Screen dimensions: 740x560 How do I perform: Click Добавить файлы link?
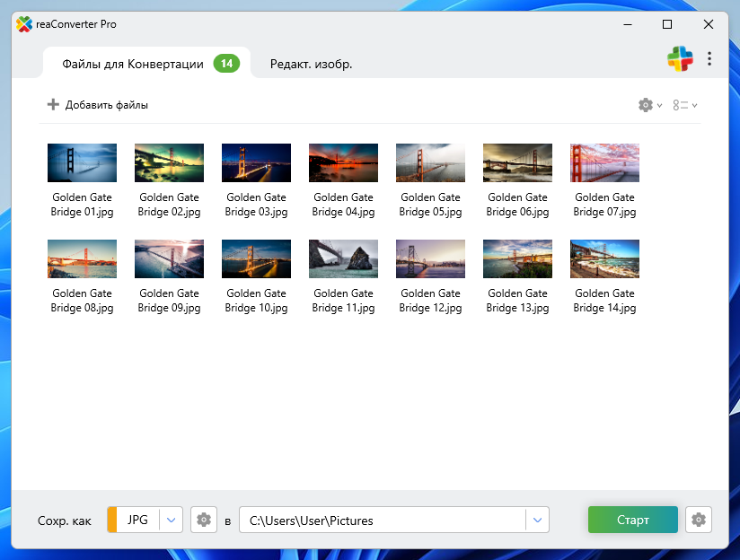(x=107, y=105)
